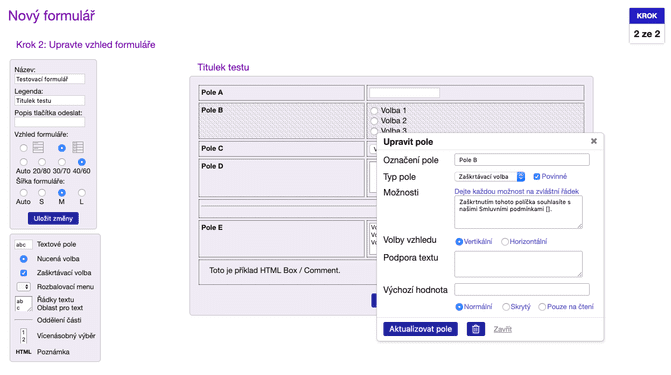Viewport: 671px width, 375px height.
Task: Toggle the Povinné checkbox
Action: coord(537,176)
